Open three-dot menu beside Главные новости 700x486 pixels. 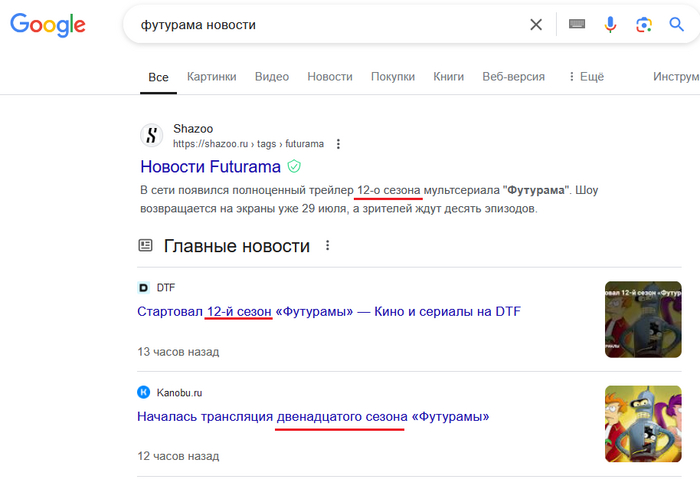327,245
